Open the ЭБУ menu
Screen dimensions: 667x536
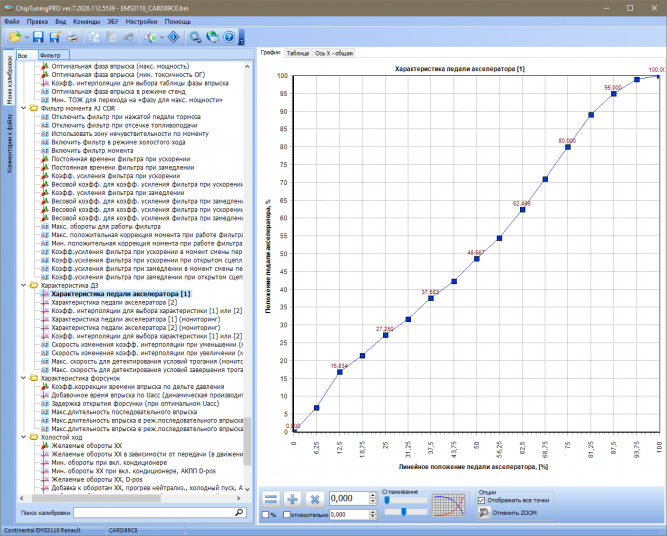pos(113,21)
